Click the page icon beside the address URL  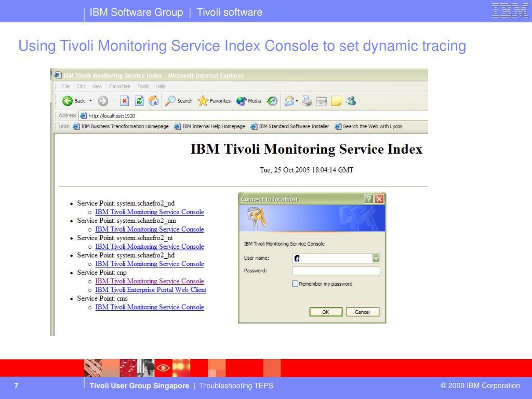(84, 116)
